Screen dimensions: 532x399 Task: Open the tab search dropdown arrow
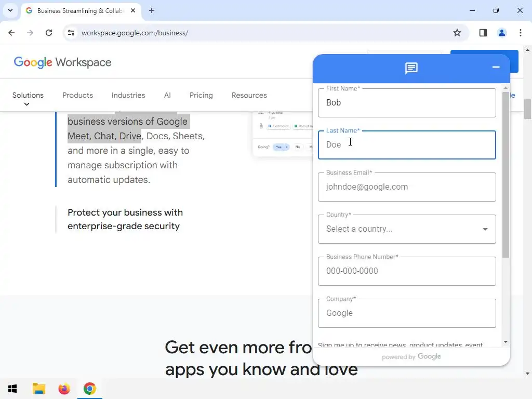pos(10,10)
